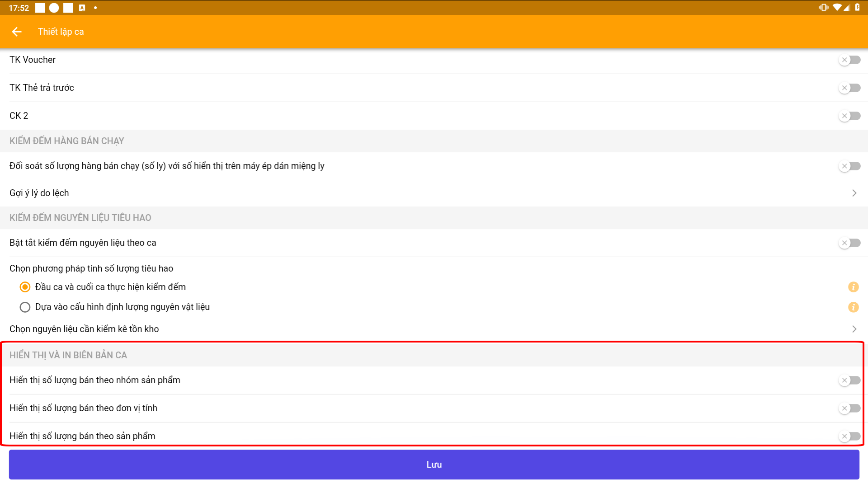
Task: Toggle 'Hiển thị số lượng bán theo nhóm sản phẩm'
Action: click(x=849, y=380)
